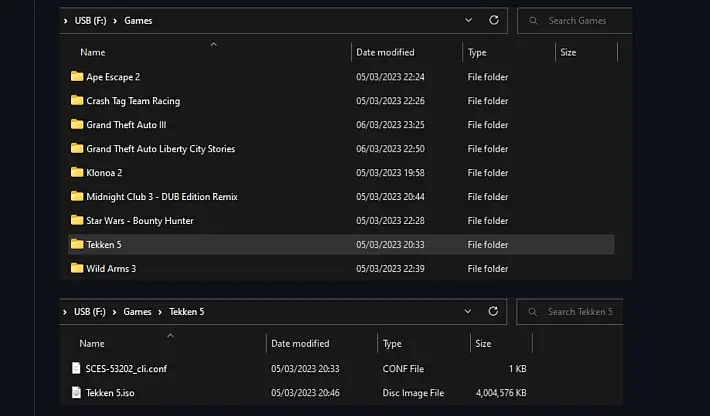Click the search magnifier in Search Tekken 5
This screenshot has height=416, width=710.
click(532, 311)
